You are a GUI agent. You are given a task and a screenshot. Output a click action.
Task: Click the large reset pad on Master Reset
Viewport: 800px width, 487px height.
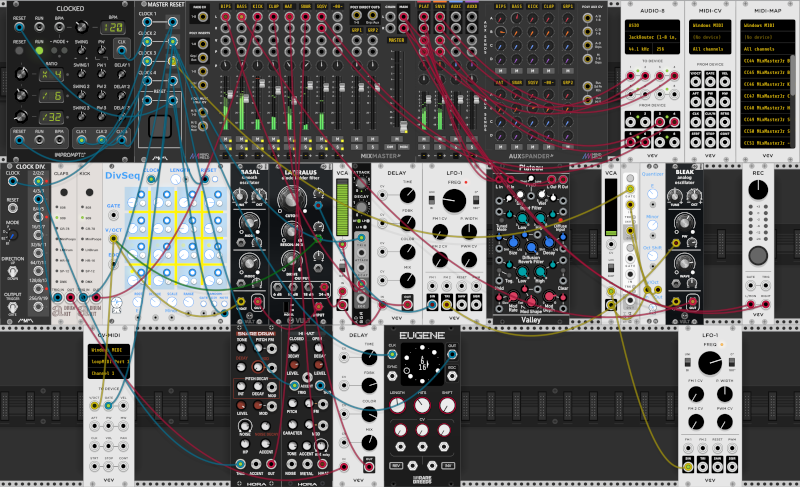[x=160, y=126]
